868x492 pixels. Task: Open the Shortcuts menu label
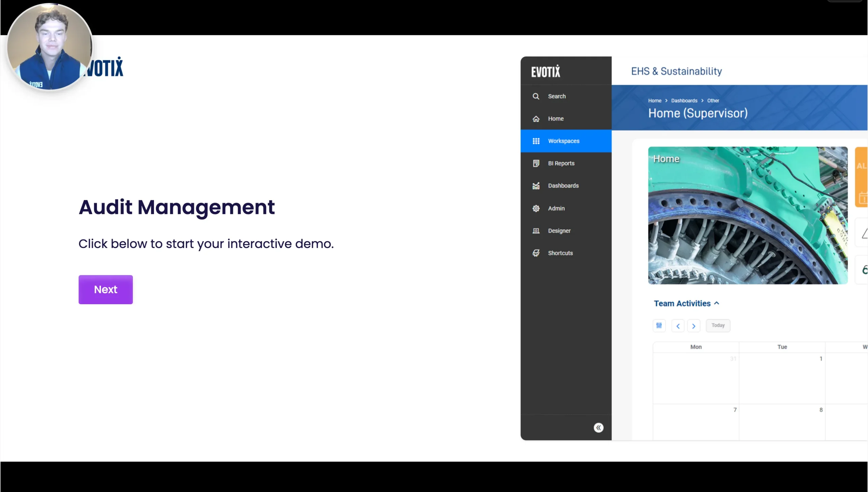[560, 253]
